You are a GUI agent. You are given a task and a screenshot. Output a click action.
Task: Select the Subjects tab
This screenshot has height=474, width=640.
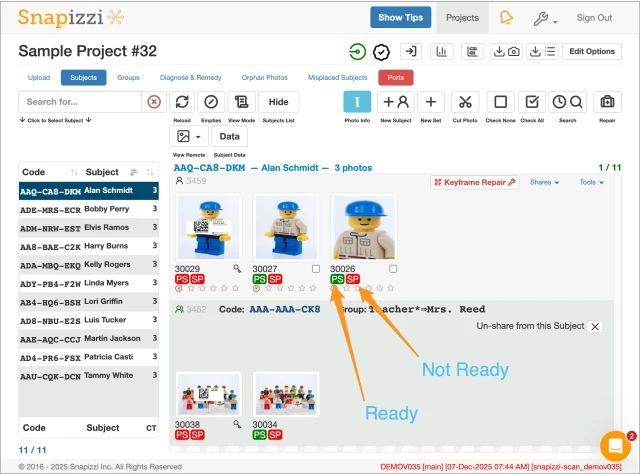(x=84, y=78)
